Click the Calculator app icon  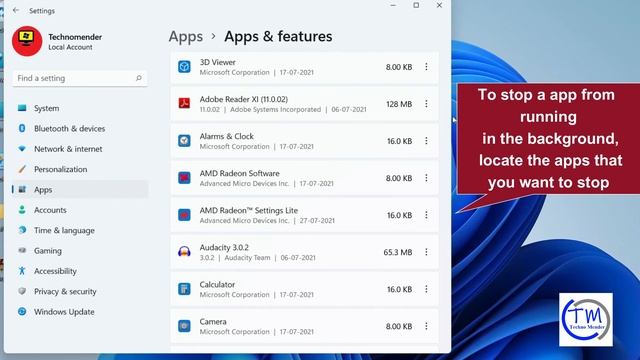[184, 289]
